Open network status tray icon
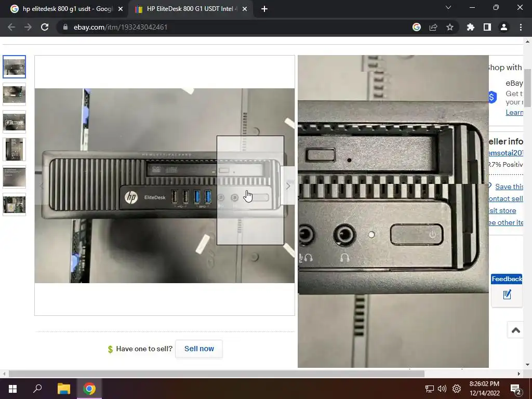532x399 pixels. (x=430, y=389)
